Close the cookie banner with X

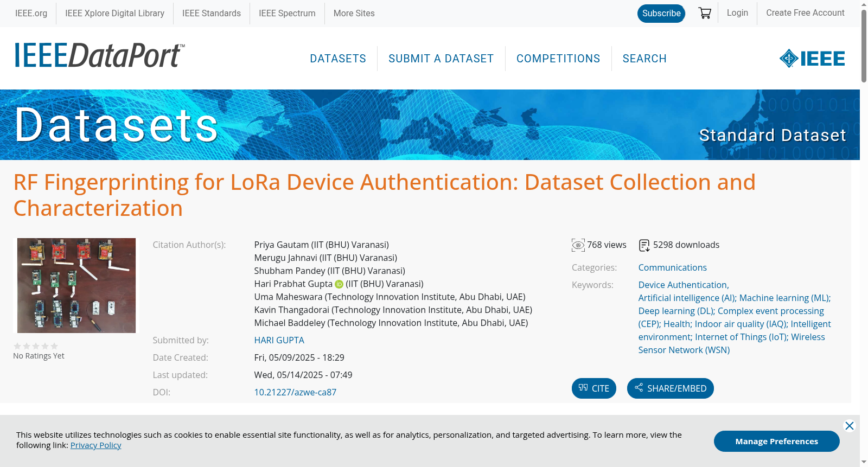click(x=850, y=426)
